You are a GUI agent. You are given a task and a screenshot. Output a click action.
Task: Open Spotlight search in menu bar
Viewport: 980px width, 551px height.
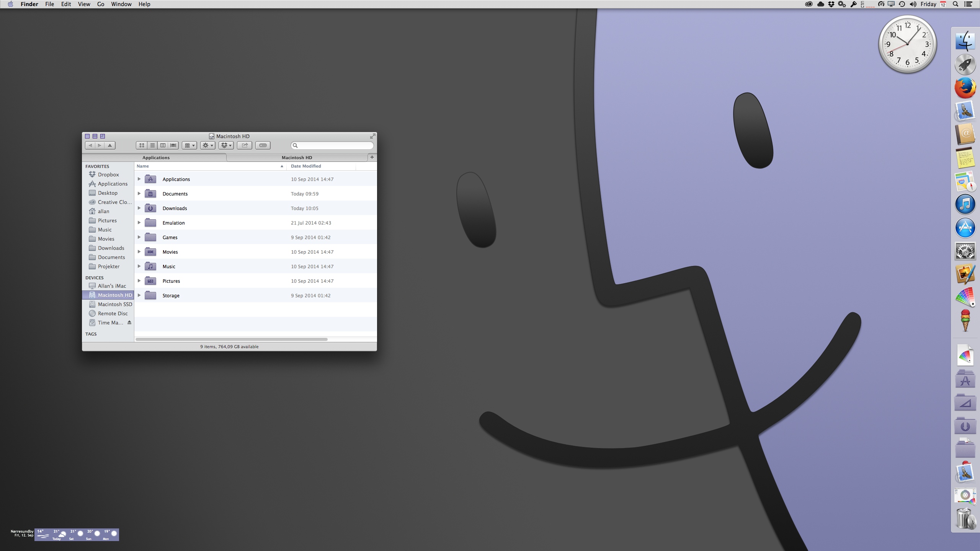[x=955, y=4]
